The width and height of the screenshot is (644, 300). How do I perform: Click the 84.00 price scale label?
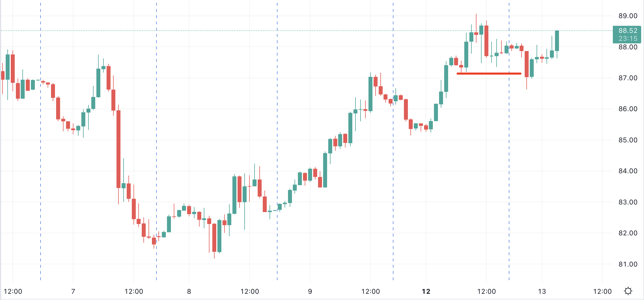pos(628,171)
